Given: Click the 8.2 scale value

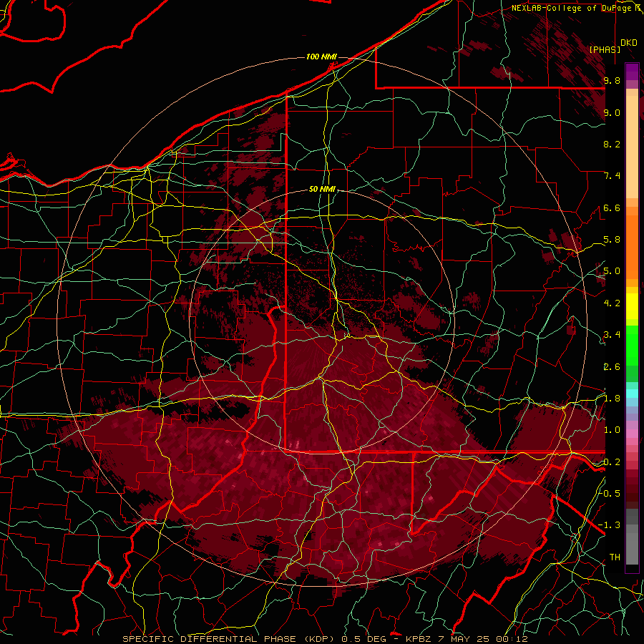Looking at the screenshot, I should 612,144.
